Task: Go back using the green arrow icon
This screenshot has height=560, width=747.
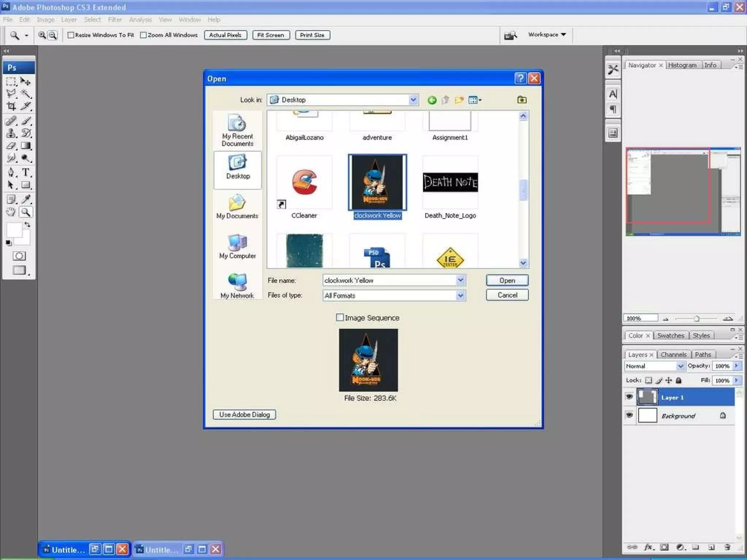Action: (x=432, y=100)
